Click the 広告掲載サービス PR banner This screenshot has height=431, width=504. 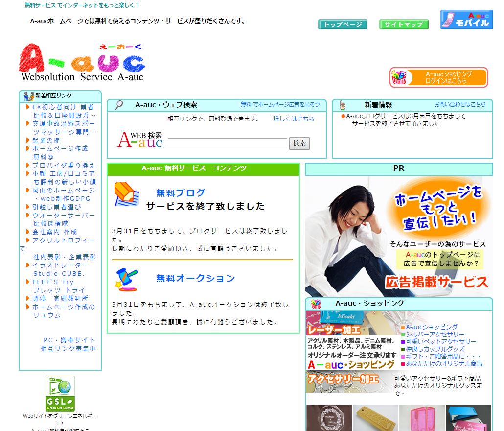tap(399, 236)
